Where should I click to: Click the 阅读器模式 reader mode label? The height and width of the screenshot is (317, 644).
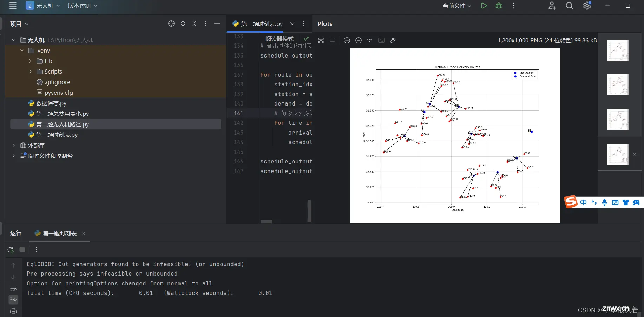pos(280,39)
